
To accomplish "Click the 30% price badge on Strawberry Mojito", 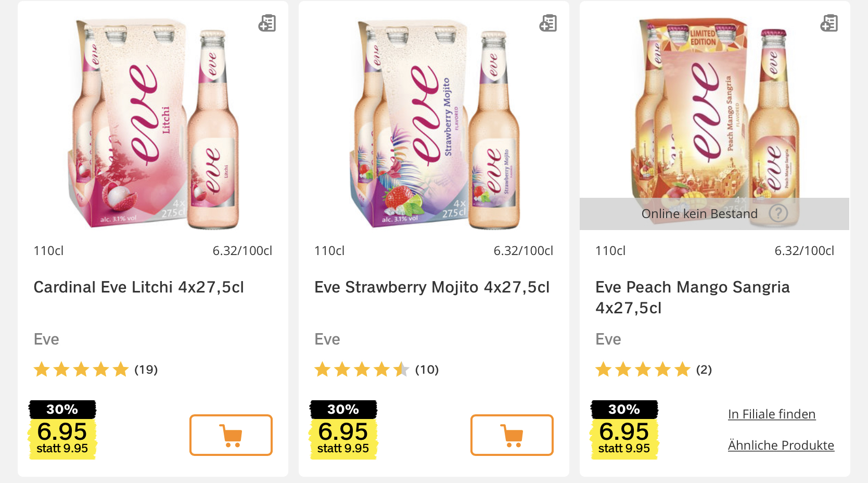I will 343,430.
